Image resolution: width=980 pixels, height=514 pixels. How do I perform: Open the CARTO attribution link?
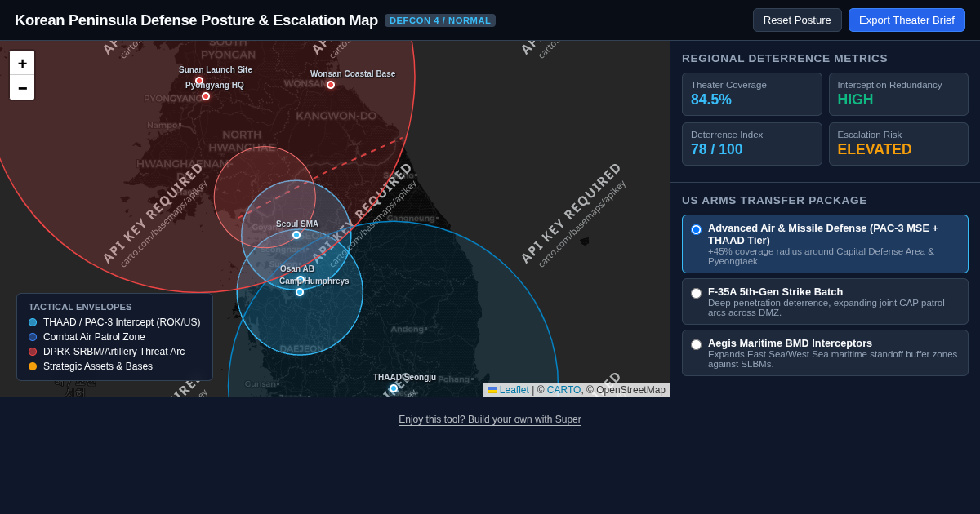coord(563,390)
